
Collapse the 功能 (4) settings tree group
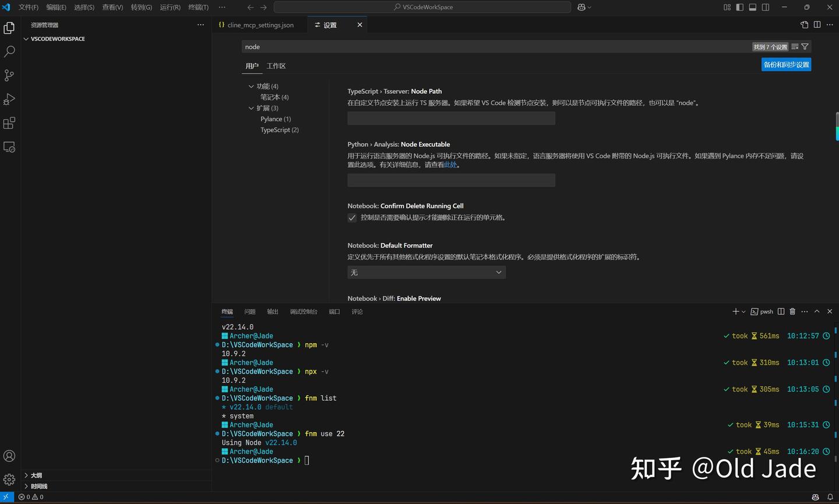pyautogui.click(x=251, y=86)
